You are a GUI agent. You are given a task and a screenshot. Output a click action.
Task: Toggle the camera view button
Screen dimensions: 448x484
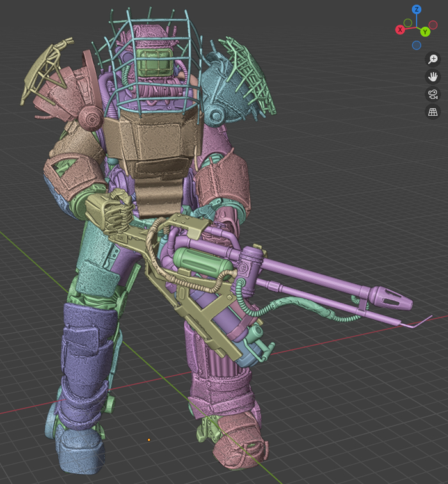[x=433, y=94]
